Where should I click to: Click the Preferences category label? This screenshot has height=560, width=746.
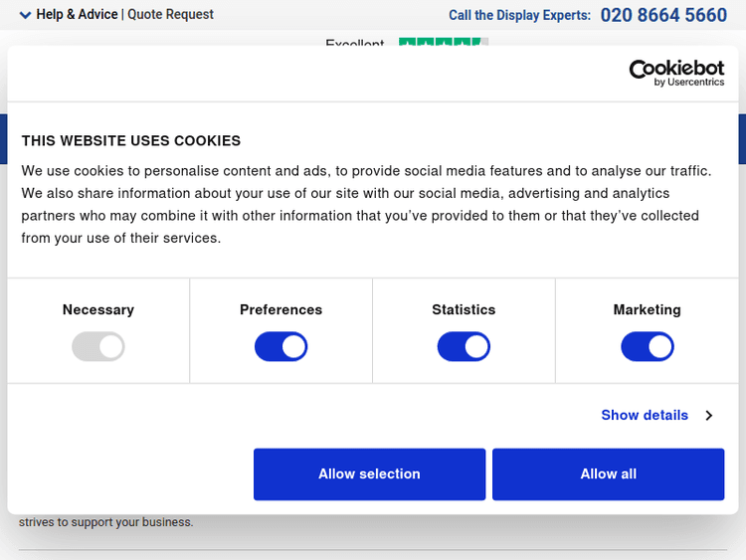280,310
